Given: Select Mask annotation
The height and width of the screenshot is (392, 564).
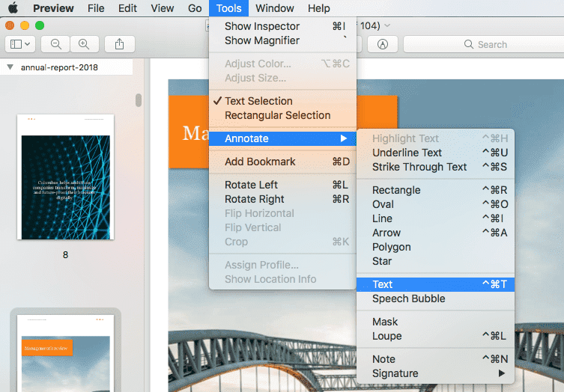Looking at the screenshot, I should point(436,322).
